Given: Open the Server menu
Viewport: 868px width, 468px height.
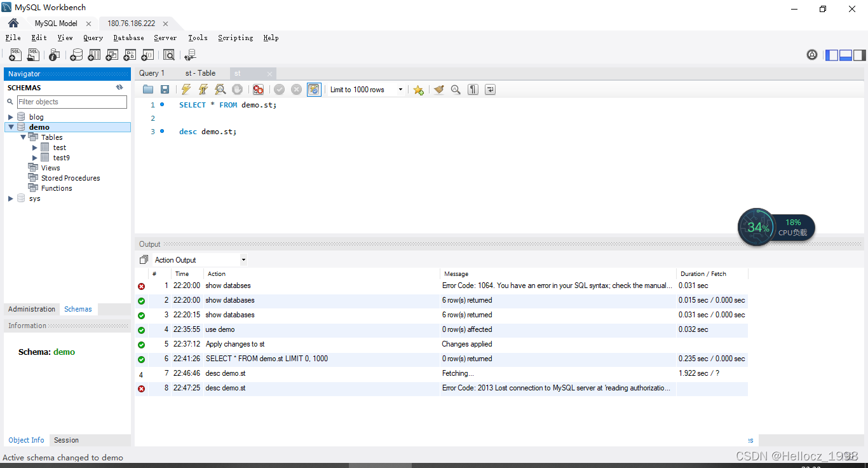Looking at the screenshot, I should tap(165, 38).
